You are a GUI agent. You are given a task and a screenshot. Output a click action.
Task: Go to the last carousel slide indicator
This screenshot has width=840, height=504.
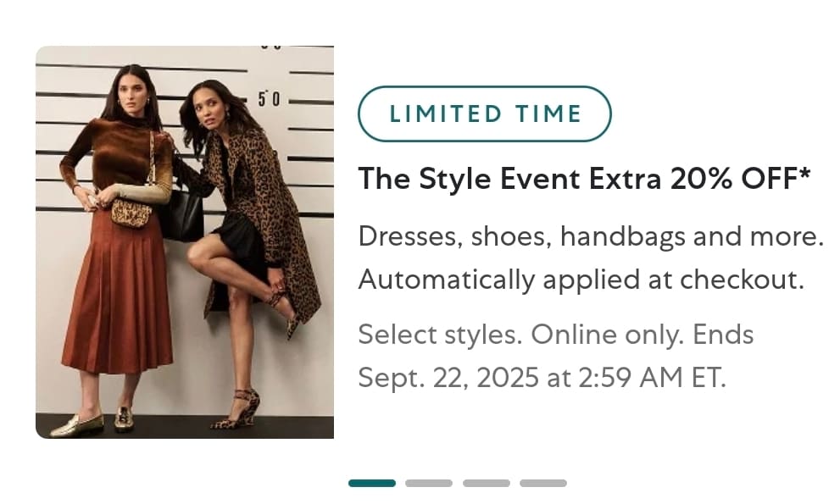coord(542,483)
